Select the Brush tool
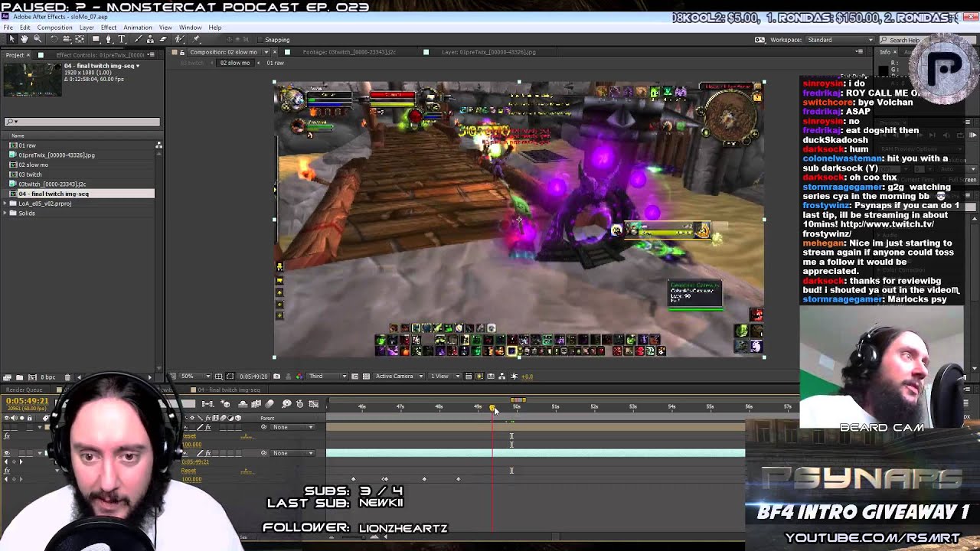Image resolution: width=980 pixels, height=551 pixels. [137, 39]
